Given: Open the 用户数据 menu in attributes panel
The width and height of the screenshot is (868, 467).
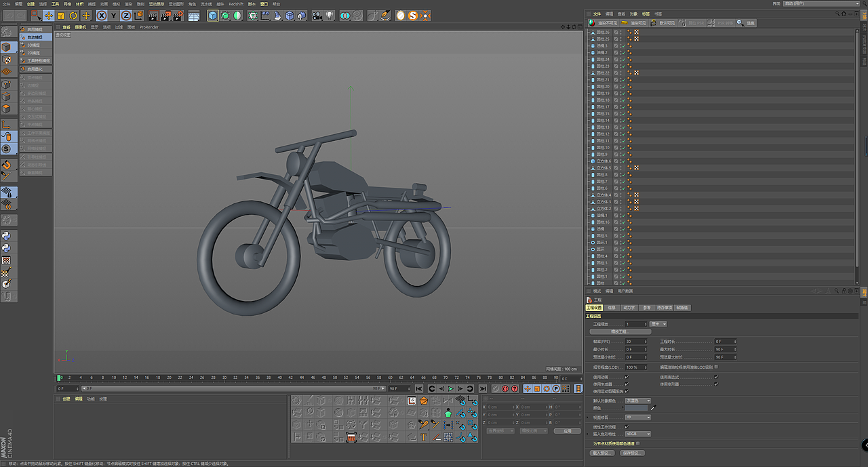Looking at the screenshot, I should point(625,291).
